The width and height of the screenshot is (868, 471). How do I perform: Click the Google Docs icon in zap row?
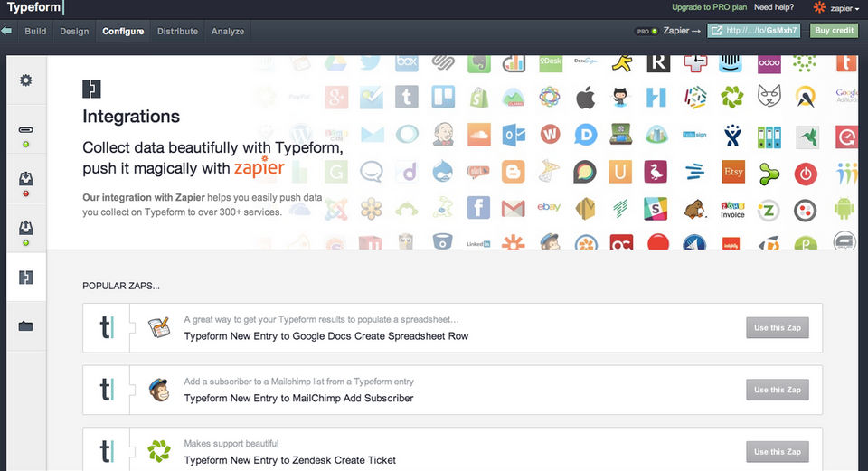click(x=159, y=327)
